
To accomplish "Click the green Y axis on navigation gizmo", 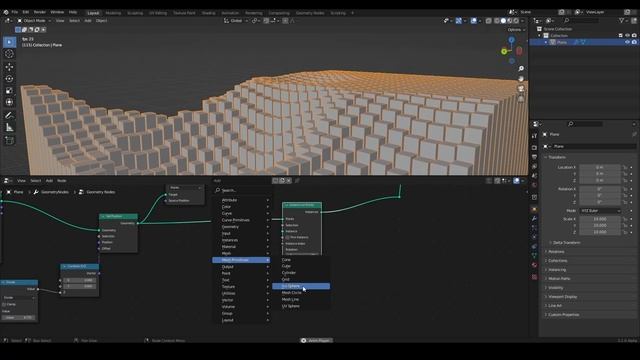I will point(504,51).
